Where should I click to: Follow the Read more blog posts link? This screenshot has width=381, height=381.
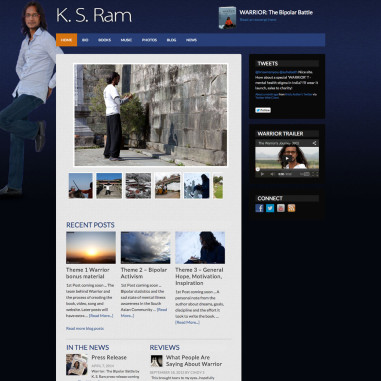click(85, 328)
